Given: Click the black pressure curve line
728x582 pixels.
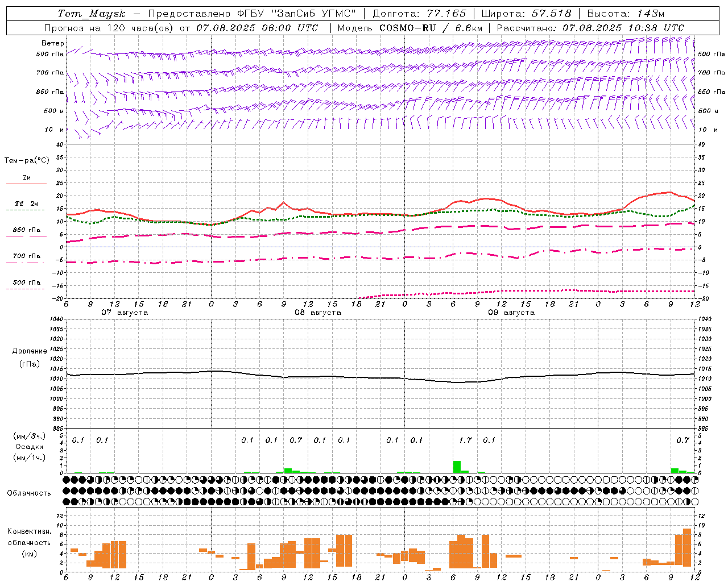Looking at the screenshot, I should coord(380,377).
